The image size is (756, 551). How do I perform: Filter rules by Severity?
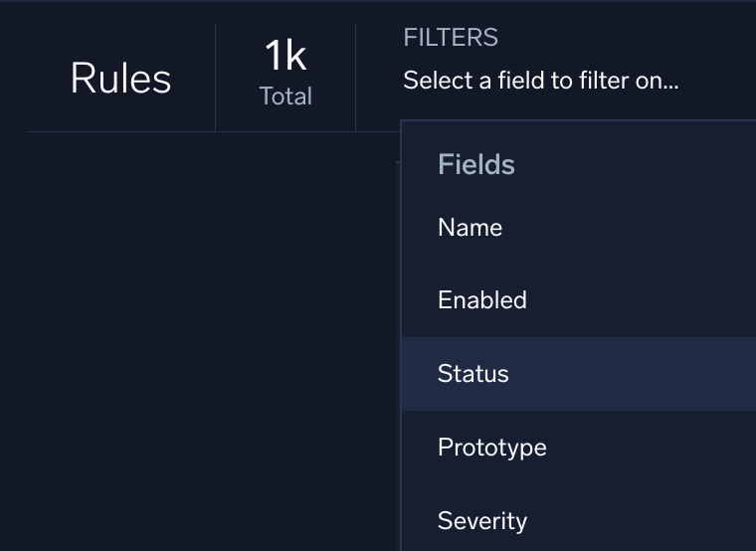point(481,520)
